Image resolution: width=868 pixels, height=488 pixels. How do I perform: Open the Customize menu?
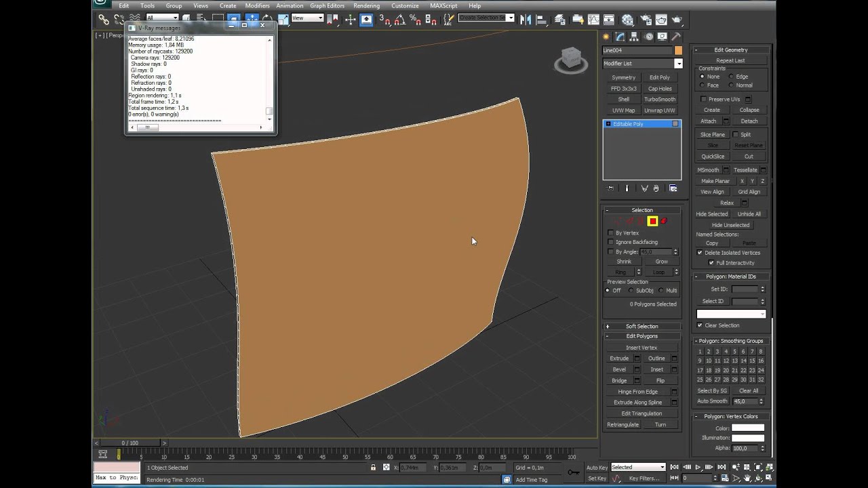tap(405, 5)
